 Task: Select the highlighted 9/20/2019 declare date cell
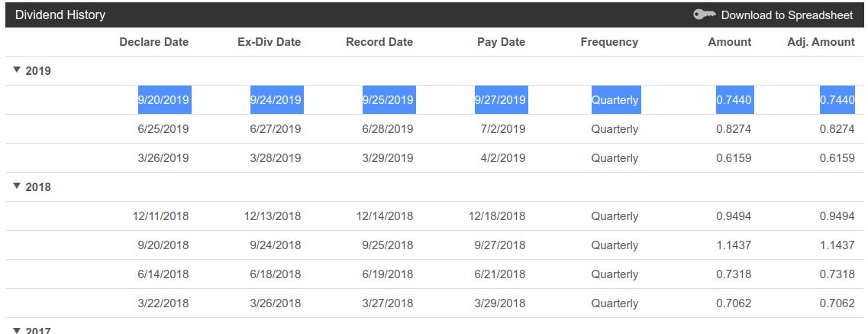(165, 99)
